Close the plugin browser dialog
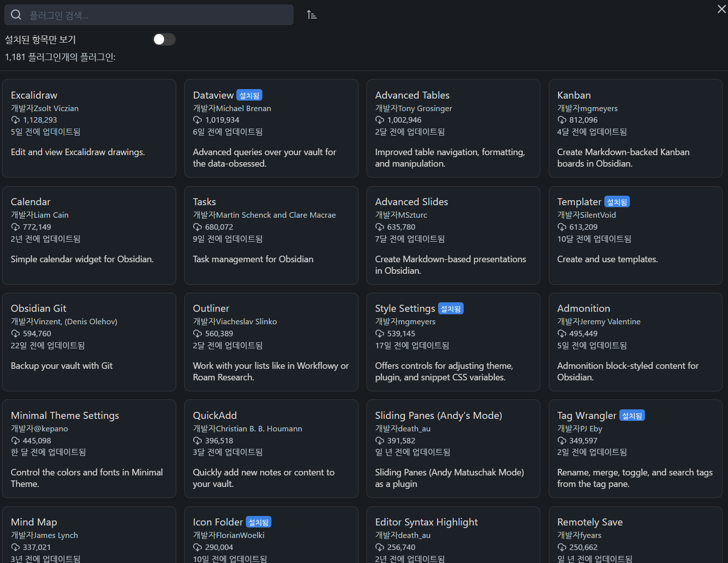 (721, 9)
